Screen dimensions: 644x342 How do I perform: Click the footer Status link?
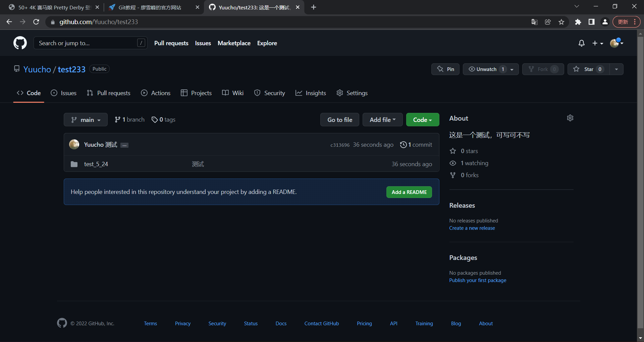point(251,324)
